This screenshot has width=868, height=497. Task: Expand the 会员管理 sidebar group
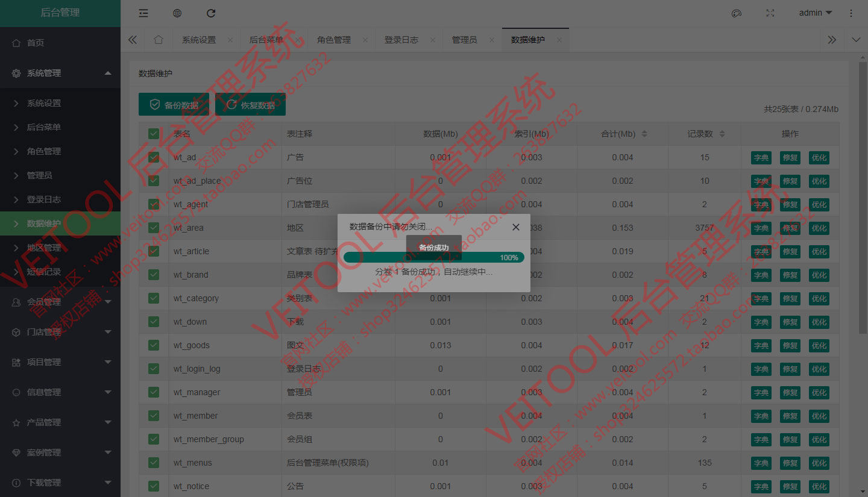60,302
